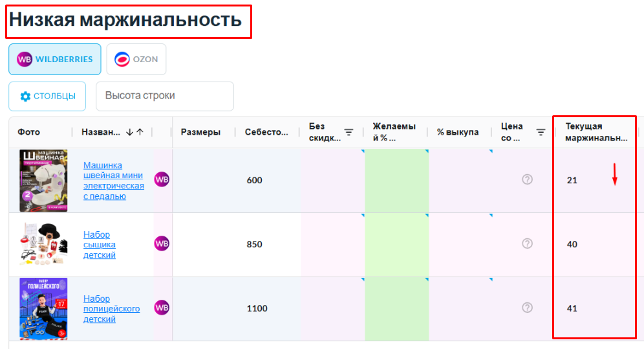Open 'Набор полицейского детский' product link
Viewport: 644px width, 349px height.
pyautogui.click(x=111, y=309)
